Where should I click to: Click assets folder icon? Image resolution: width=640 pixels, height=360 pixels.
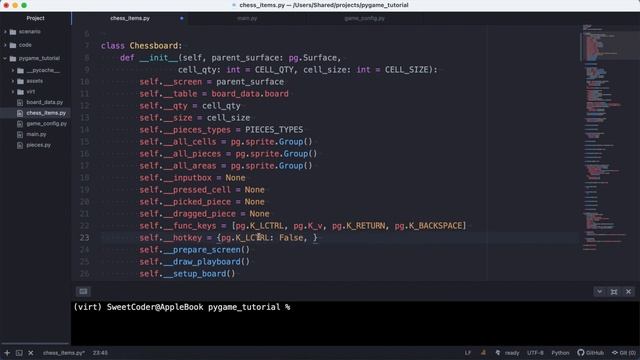[20, 81]
